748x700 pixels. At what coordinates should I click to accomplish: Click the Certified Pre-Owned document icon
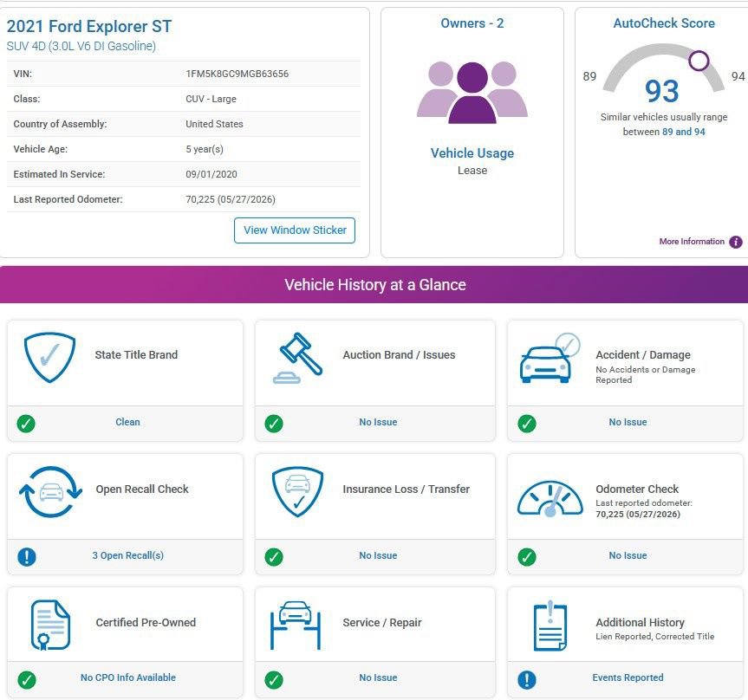point(50,625)
